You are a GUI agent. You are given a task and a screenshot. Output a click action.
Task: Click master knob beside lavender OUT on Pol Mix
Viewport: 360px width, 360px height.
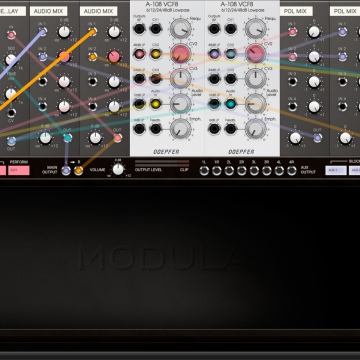(295, 138)
